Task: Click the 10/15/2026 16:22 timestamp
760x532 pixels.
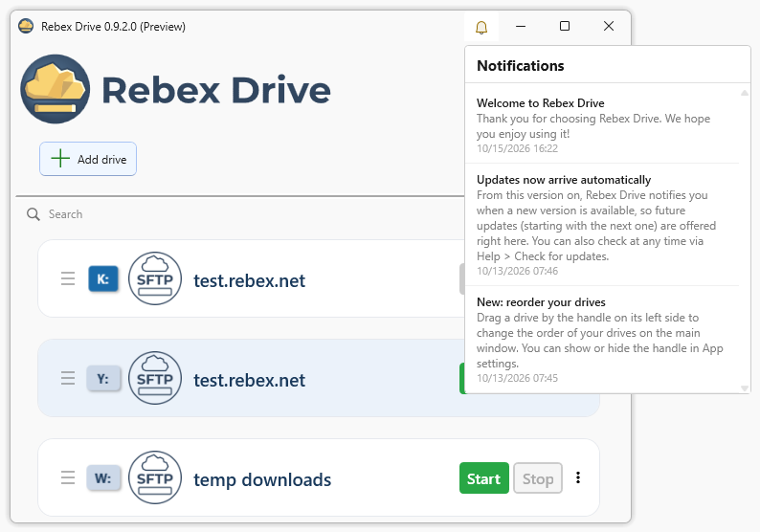Action: (x=517, y=148)
